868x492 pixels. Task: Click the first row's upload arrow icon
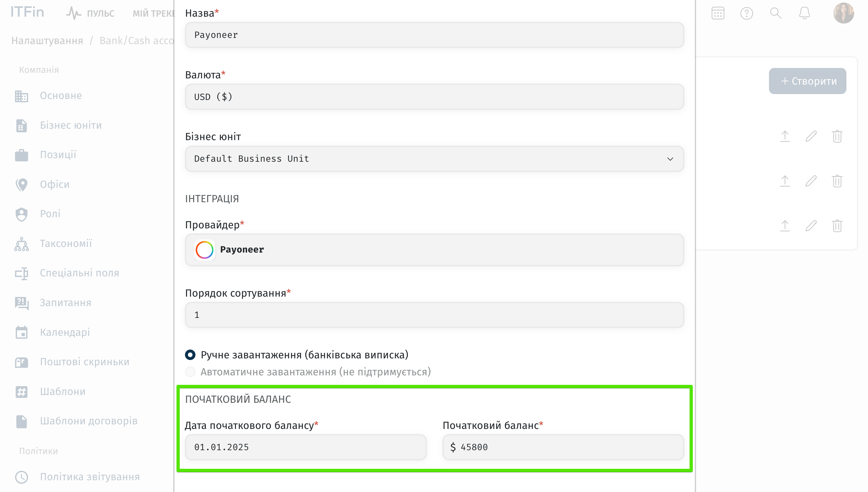coord(785,136)
